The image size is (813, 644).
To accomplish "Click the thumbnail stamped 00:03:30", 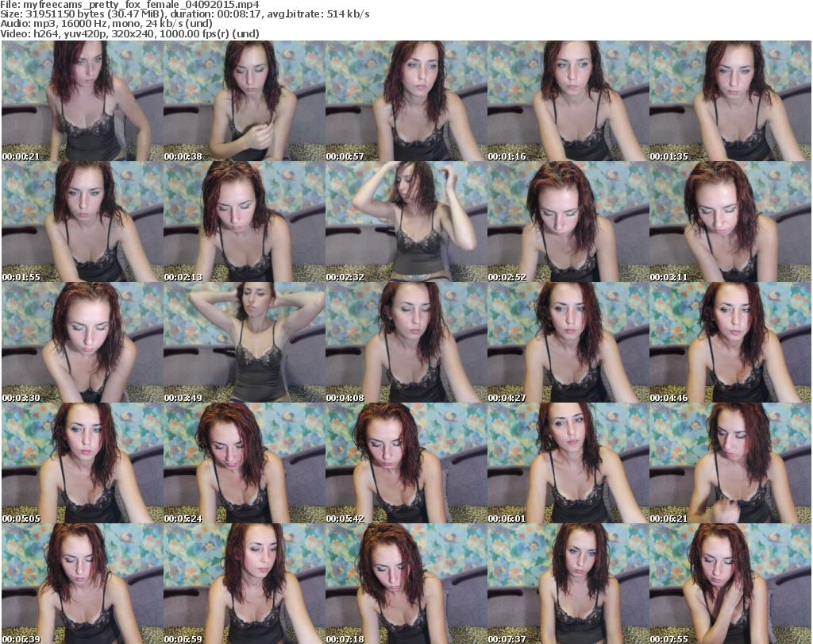I will pyautogui.click(x=82, y=342).
